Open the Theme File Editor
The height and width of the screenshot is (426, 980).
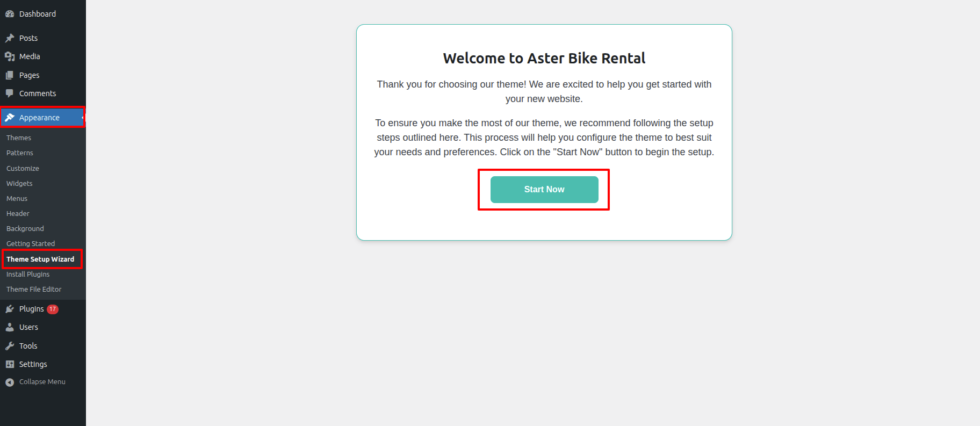[34, 290]
